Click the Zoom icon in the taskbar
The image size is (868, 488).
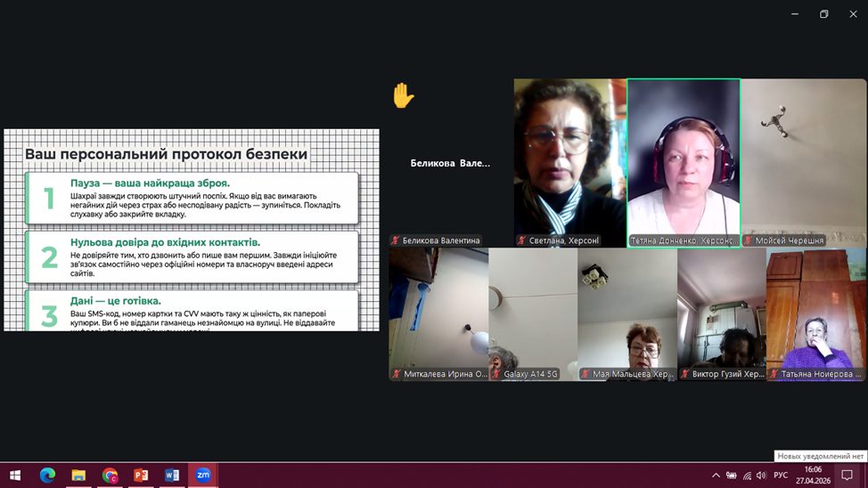203,475
